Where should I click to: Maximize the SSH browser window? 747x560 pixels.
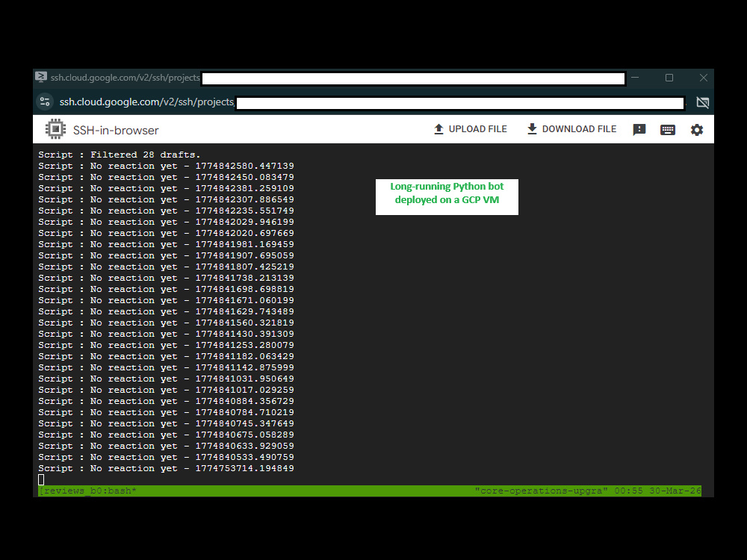[669, 78]
